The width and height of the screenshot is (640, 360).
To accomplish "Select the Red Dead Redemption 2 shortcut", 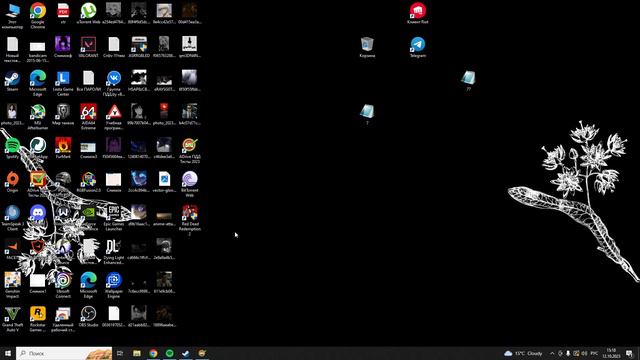I will coord(190,220).
